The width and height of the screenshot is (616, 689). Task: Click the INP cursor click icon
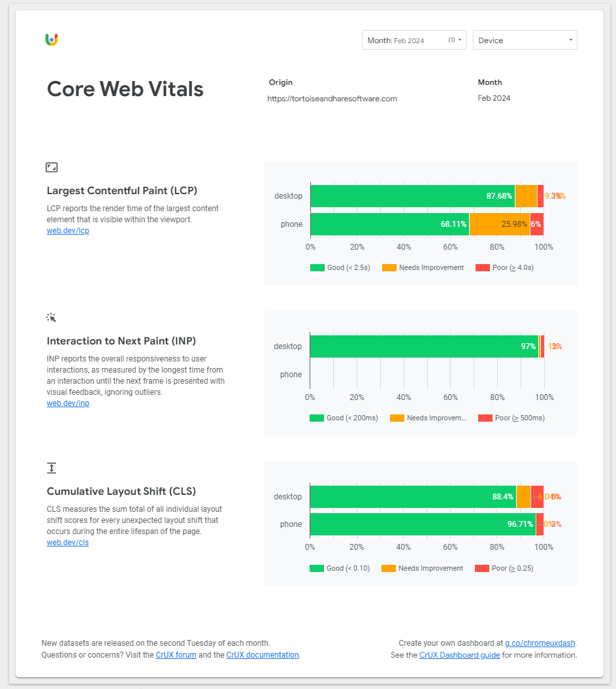pos(52,318)
